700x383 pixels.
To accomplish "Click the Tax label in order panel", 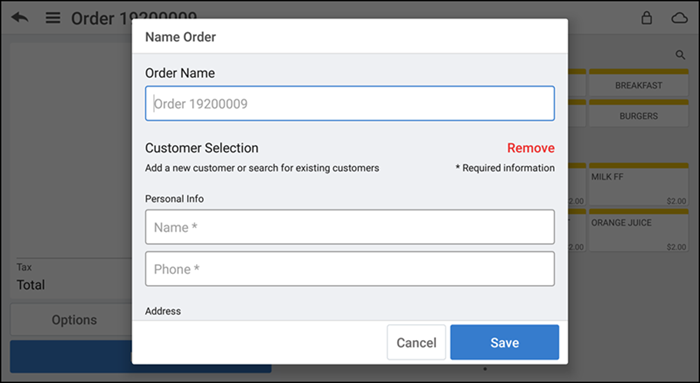I will tap(24, 267).
